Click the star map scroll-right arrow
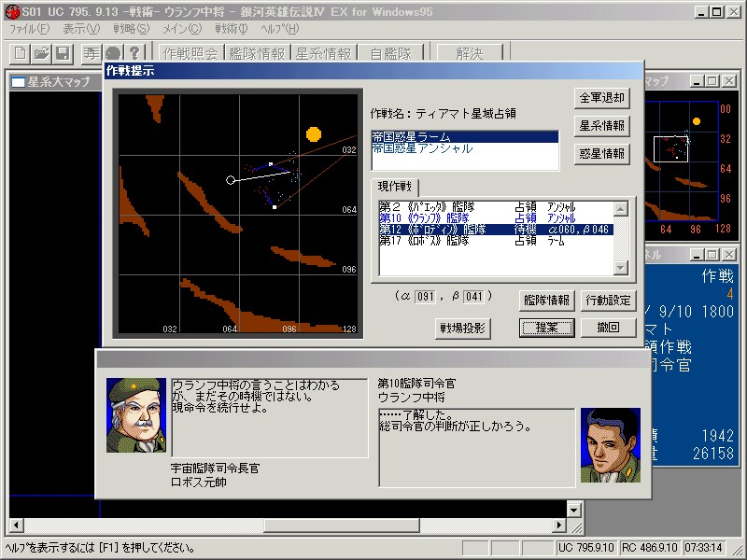Screen dimensions: 747x560 559,525
